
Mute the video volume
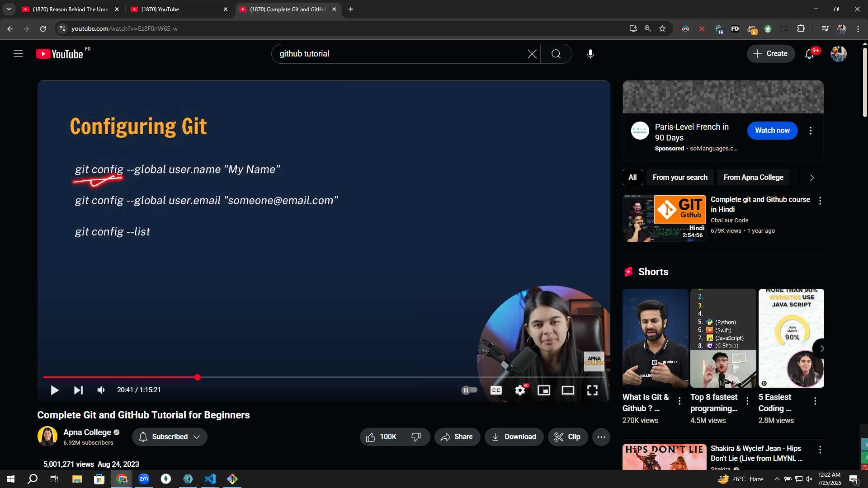coord(101,390)
